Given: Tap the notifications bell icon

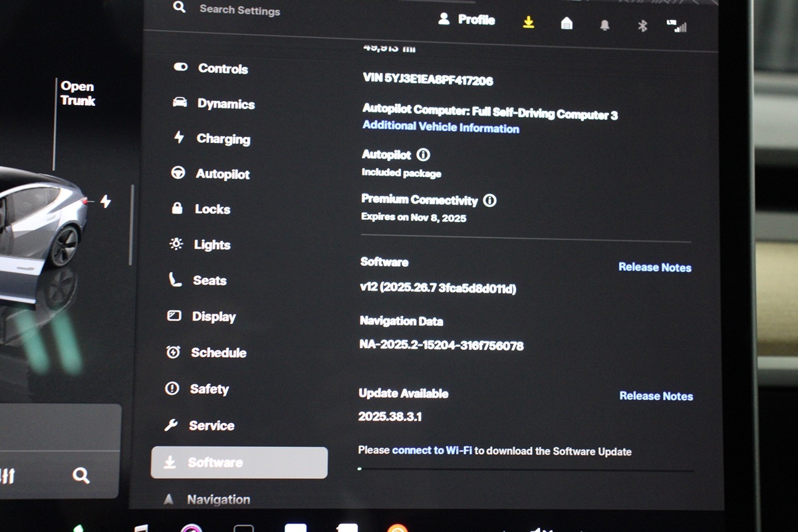Looking at the screenshot, I should pyautogui.click(x=604, y=25).
